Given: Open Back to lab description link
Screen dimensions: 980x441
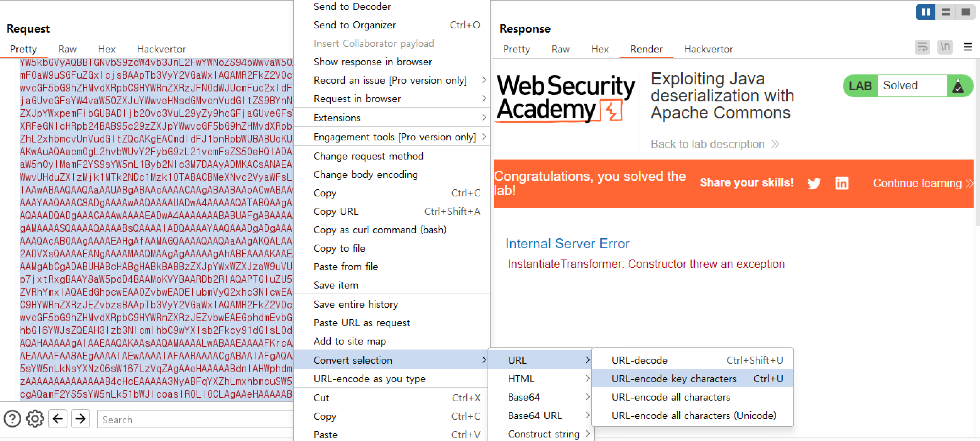Looking at the screenshot, I should [715, 144].
